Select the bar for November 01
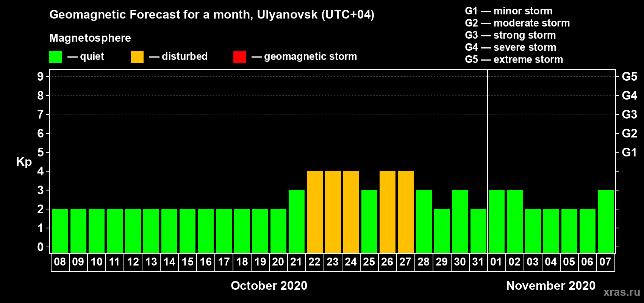 click(x=497, y=221)
